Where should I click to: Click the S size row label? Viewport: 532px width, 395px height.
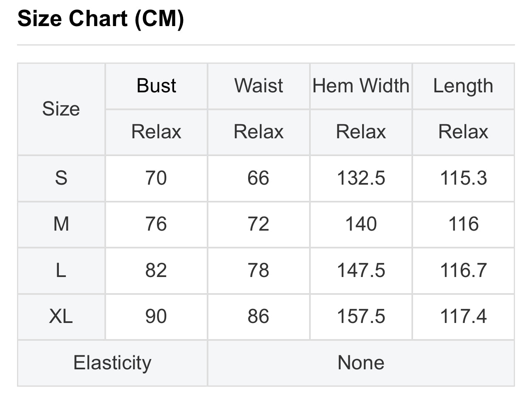tap(61, 178)
